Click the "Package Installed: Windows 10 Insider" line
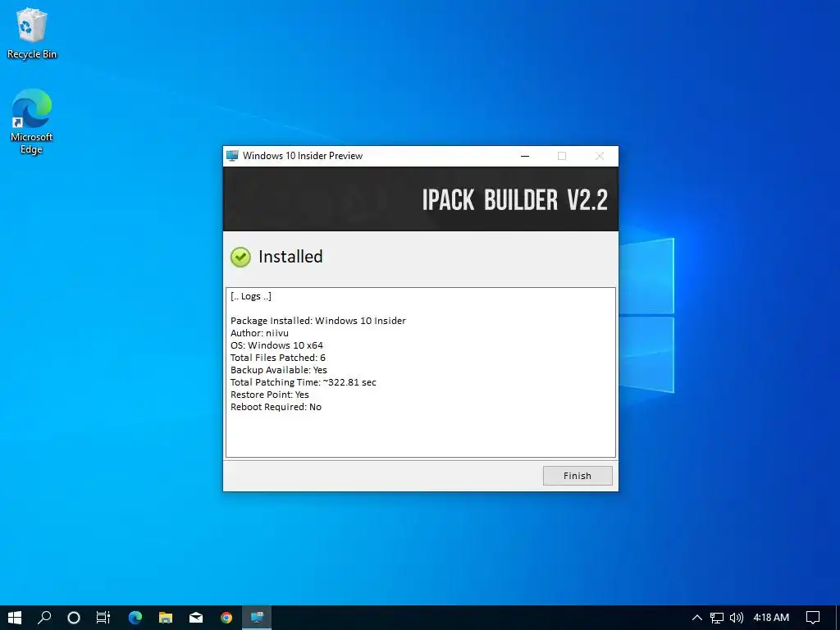 tap(318, 321)
